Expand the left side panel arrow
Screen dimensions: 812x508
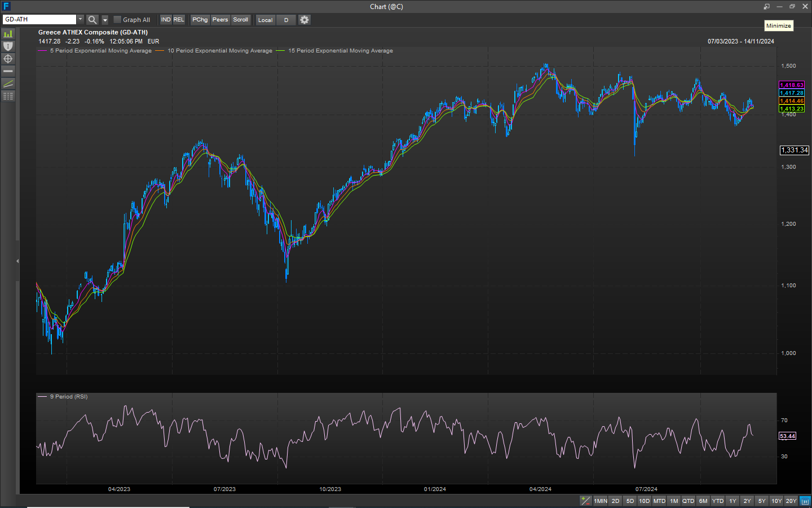17,261
